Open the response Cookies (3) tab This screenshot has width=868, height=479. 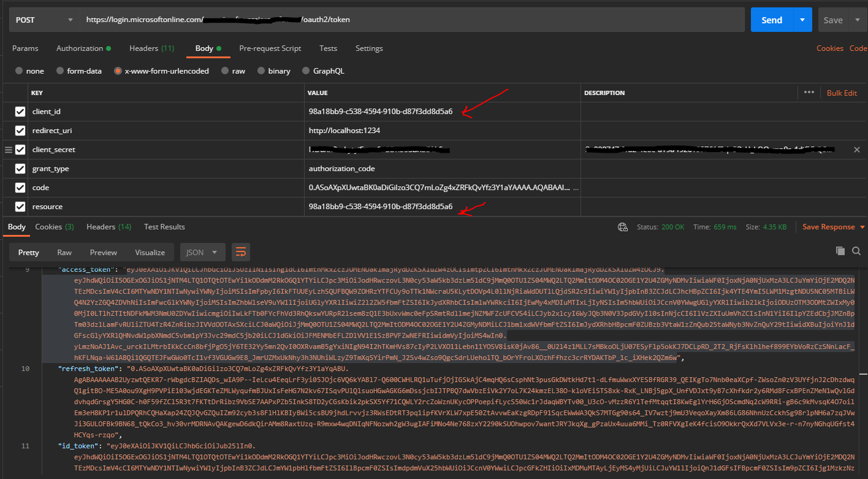click(x=55, y=227)
